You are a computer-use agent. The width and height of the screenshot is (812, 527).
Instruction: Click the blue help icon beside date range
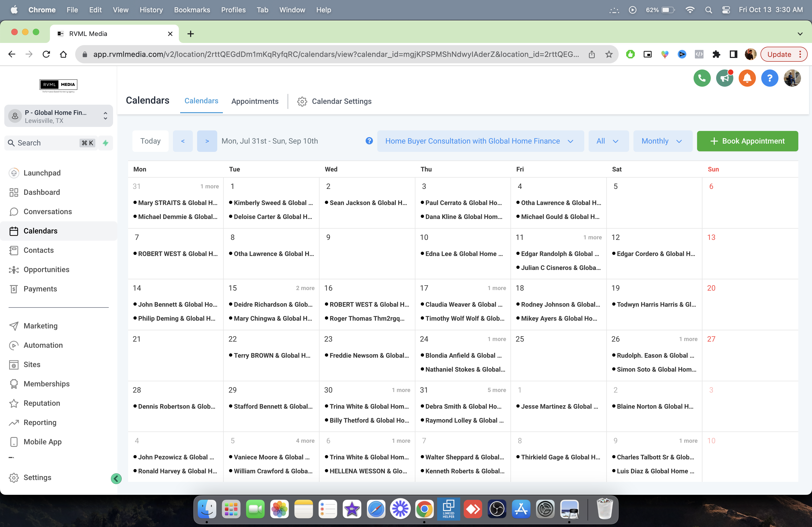coord(369,141)
